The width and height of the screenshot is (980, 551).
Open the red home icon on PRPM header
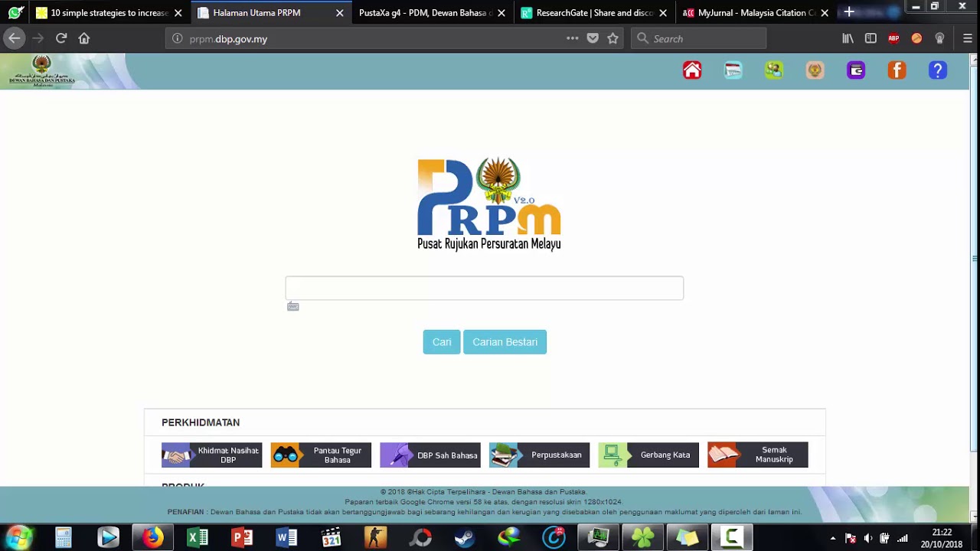click(x=692, y=70)
